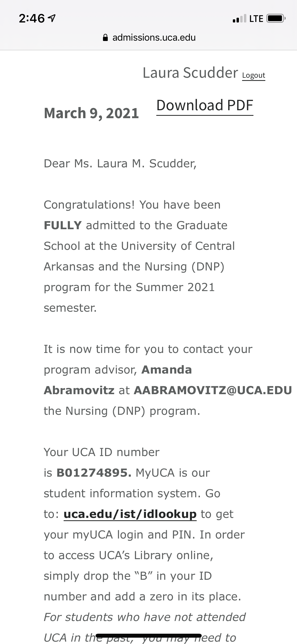Tap the 2:46 clock in status bar
The width and height of the screenshot is (297, 644).
[32, 19]
